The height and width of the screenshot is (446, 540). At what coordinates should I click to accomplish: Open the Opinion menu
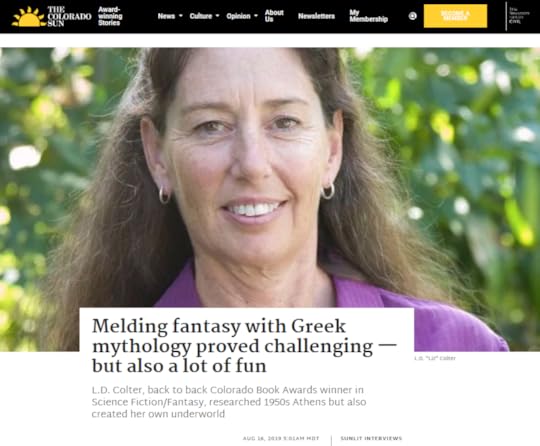pos(238,16)
